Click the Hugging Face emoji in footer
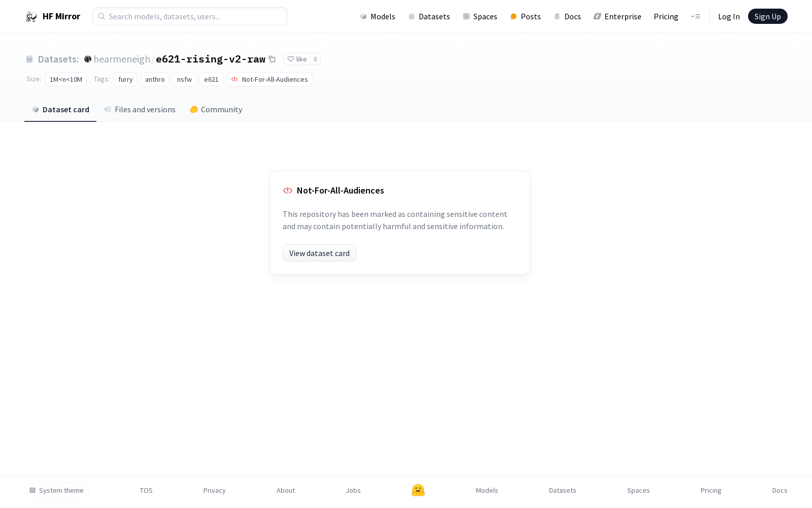The image size is (812, 508). [418, 490]
